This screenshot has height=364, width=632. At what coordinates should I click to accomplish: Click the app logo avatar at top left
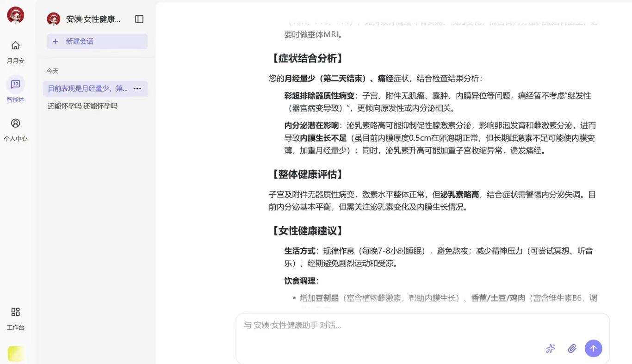click(x=15, y=15)
